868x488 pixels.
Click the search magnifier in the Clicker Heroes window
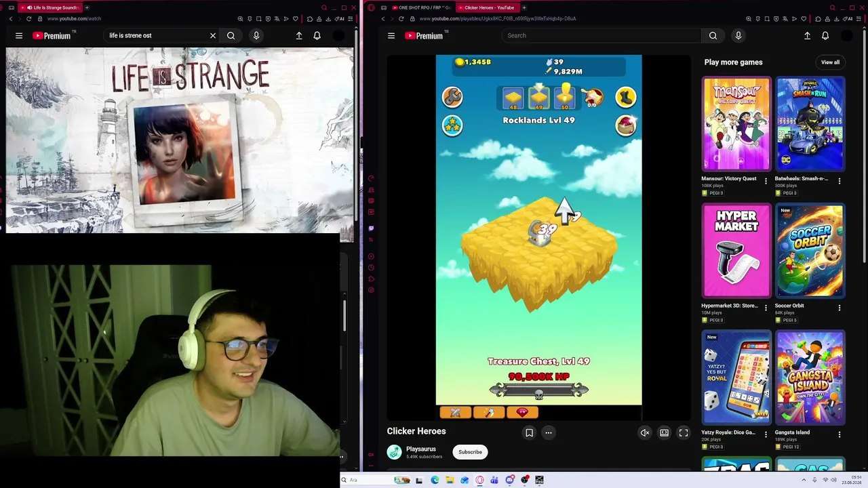pos(713,35)
